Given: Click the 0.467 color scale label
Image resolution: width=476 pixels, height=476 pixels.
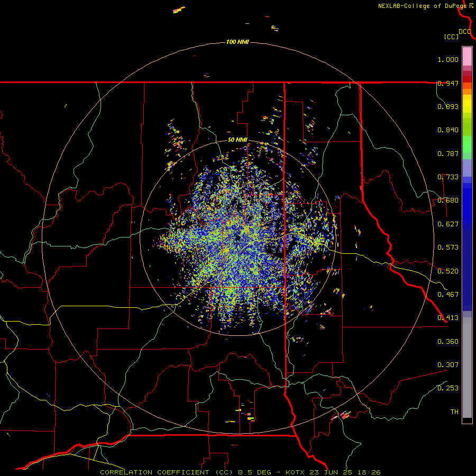Looking at the screenshot, I should [x=448, y=295].
